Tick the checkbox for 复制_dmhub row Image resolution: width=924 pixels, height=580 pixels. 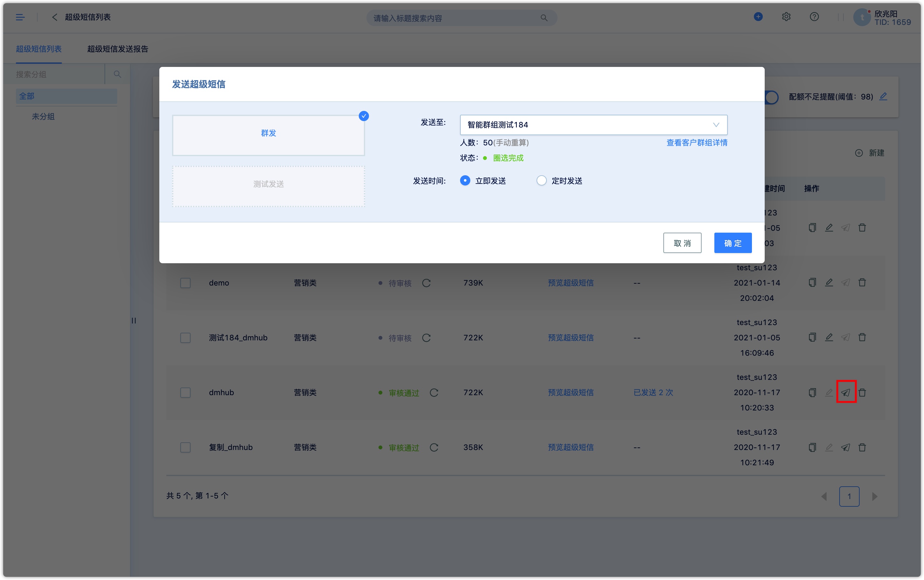[185, 448]
